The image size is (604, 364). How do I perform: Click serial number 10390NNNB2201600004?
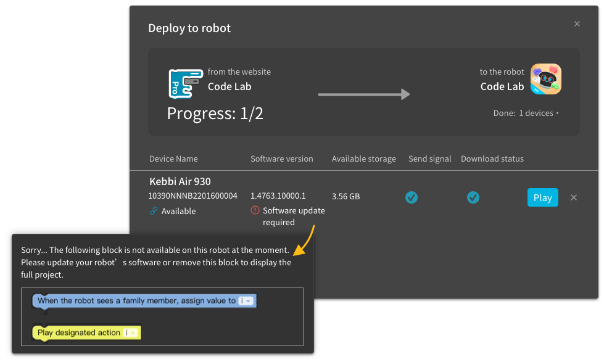[x=192, y=196]
